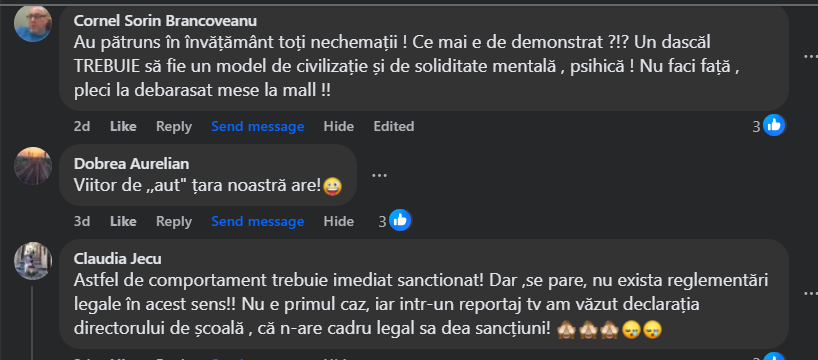Open Claudia Jecu's name link
The height and width of the screenshot is (360, 818).
point(118,259)
